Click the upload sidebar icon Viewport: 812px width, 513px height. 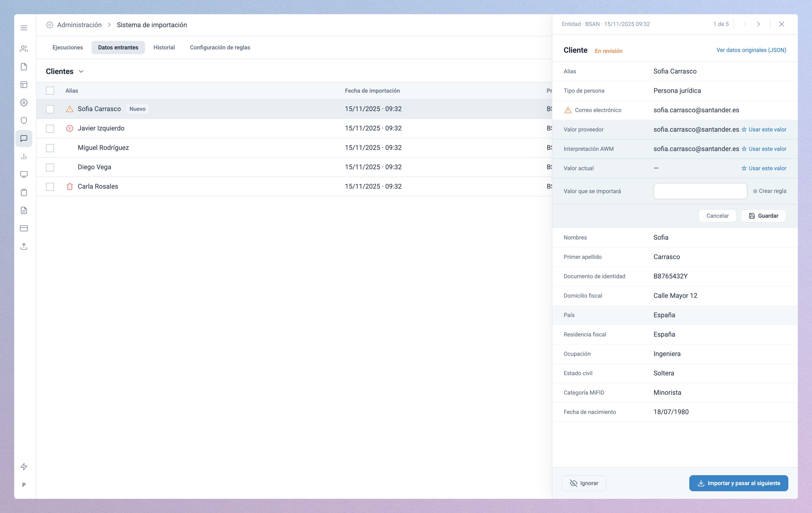pyautogui.click(x=24, y=246)
